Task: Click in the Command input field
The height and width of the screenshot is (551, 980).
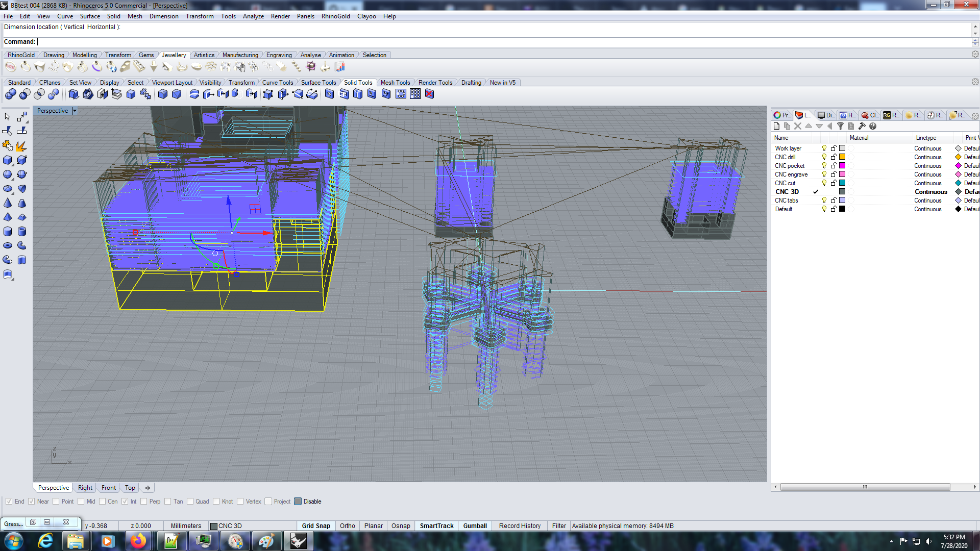Action: pyautogui.click(x=503, y=42)
